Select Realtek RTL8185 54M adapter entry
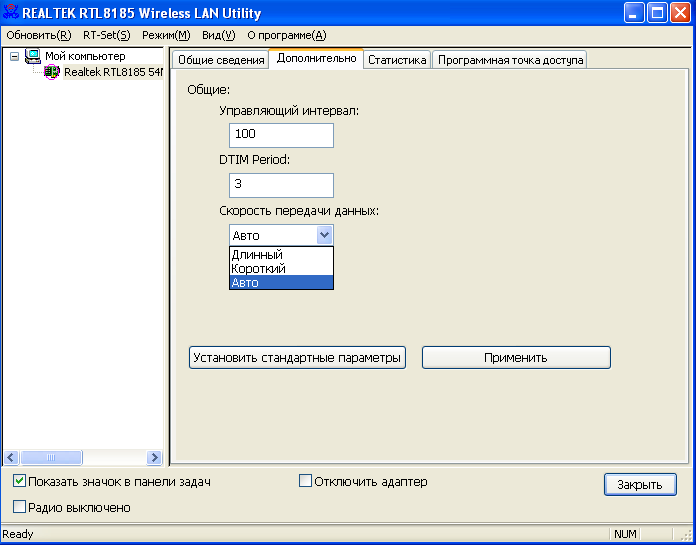The width and height of the screenshot is (696, 545). [113, 72]
